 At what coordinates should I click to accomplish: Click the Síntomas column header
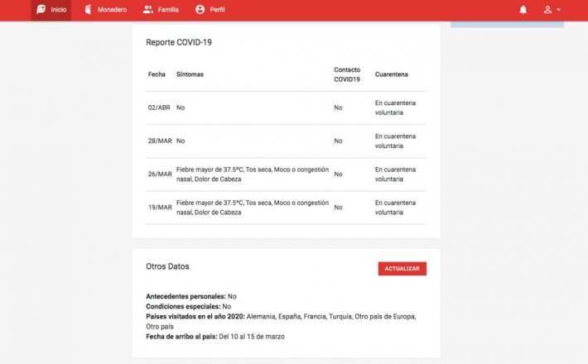tap(190, 74)
